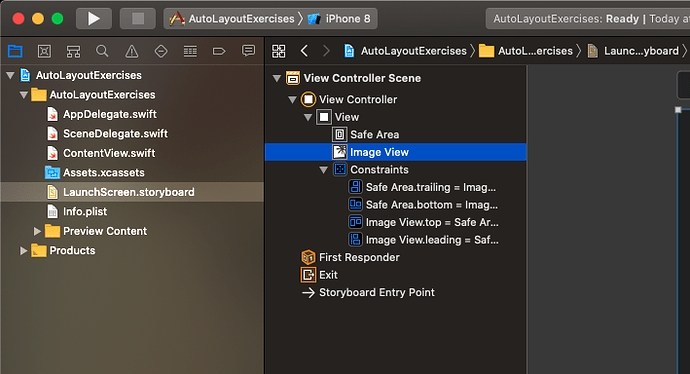Open the Debug navigator
Image resolution: width=690 pixels, height=374 pixels.
click(190, 51)
